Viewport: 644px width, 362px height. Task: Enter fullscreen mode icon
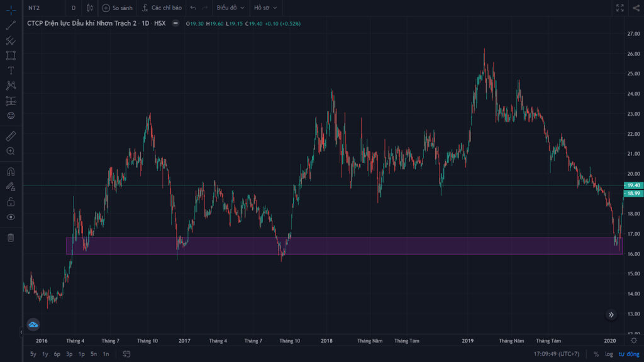pyautogui.click(x=619, y=8)
